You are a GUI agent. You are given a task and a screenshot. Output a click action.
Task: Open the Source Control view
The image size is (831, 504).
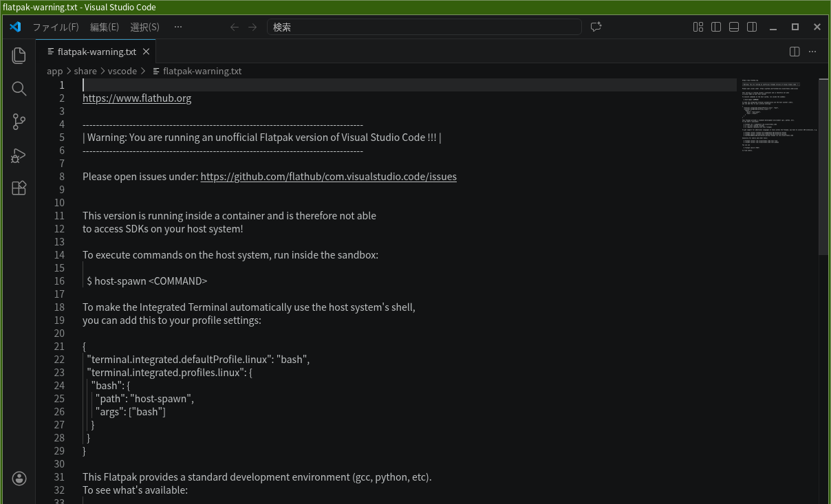click(x=19, y=122)
